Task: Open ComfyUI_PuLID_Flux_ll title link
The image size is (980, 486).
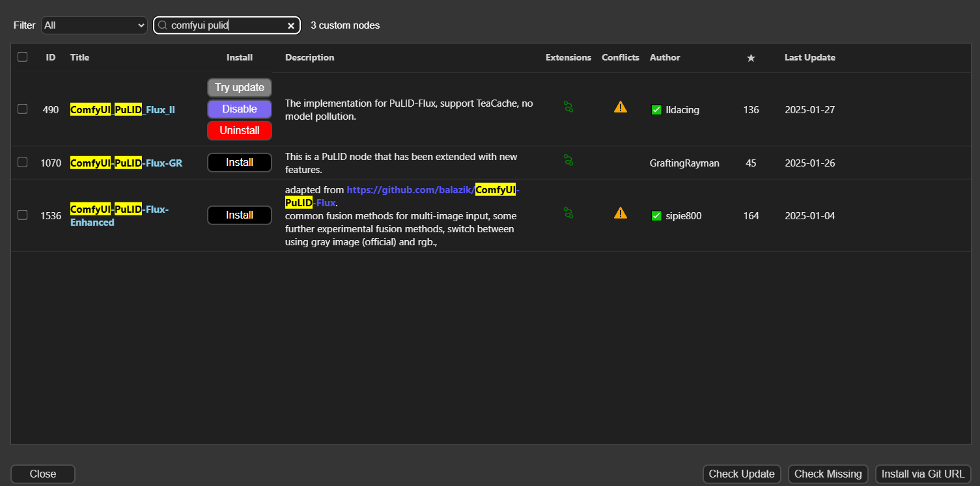Action: (122, 110)
